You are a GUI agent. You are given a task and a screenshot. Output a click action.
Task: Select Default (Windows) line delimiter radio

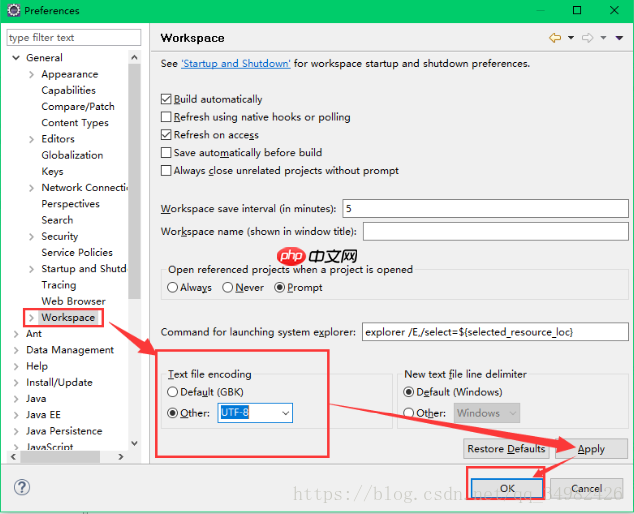[x=408, y=392]
